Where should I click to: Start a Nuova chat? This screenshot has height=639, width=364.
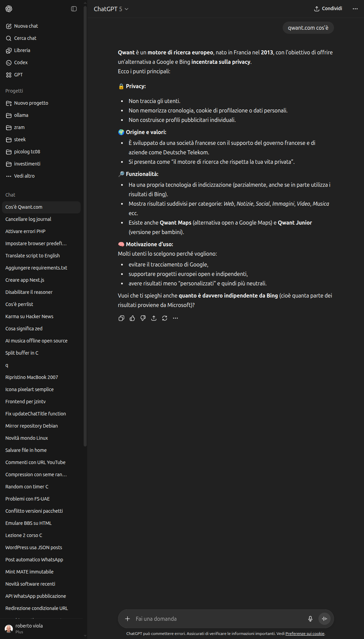point(26,26)
